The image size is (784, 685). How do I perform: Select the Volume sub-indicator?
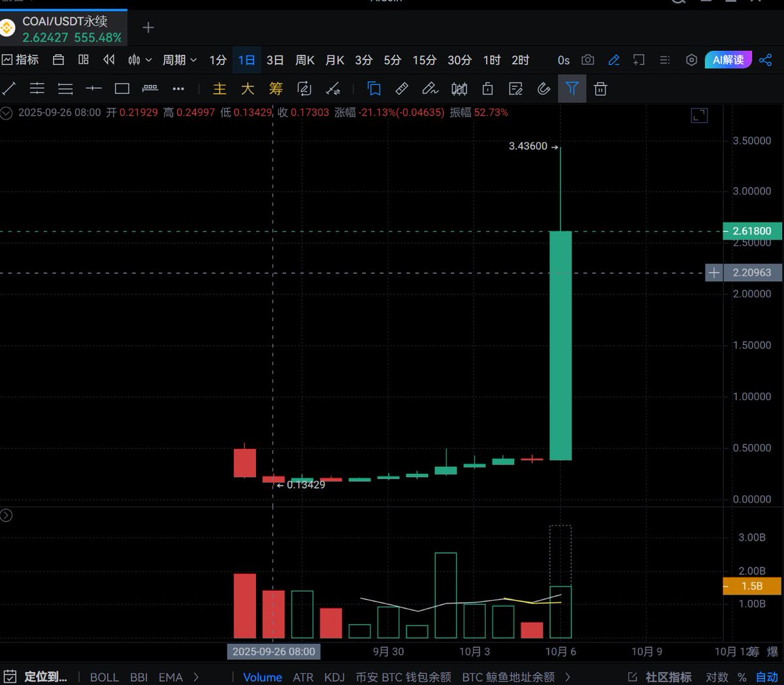(x=263, y=677)
